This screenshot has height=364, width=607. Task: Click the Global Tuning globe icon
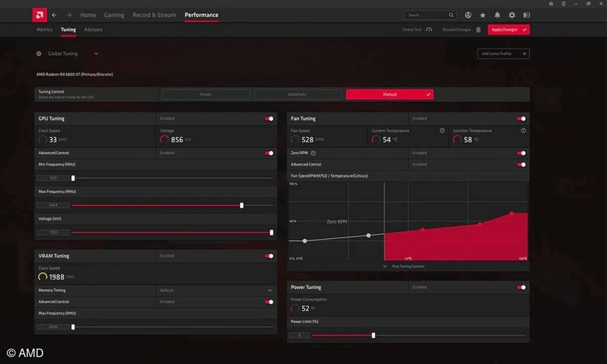pyautogui.click(x=39, y=54)
